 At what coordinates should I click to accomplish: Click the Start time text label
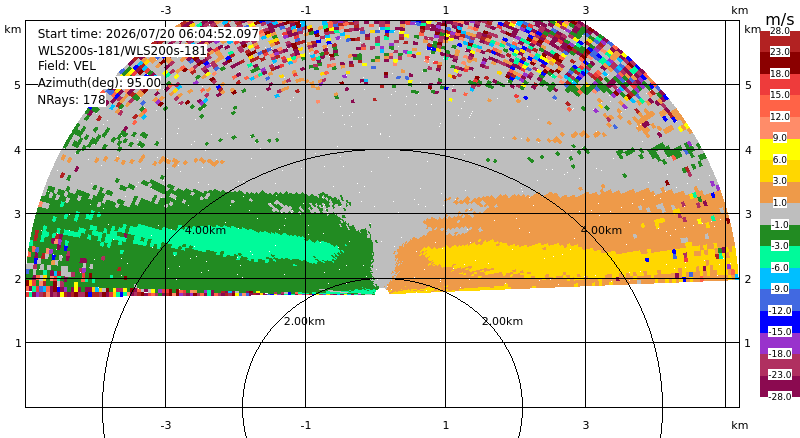pos(148,34)
